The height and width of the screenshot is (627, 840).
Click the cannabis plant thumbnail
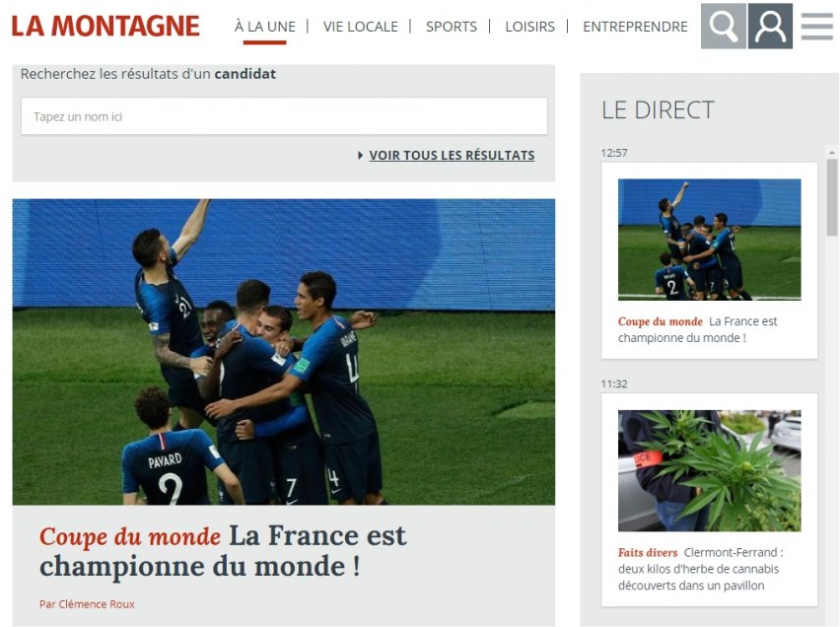tap(709, 470)
